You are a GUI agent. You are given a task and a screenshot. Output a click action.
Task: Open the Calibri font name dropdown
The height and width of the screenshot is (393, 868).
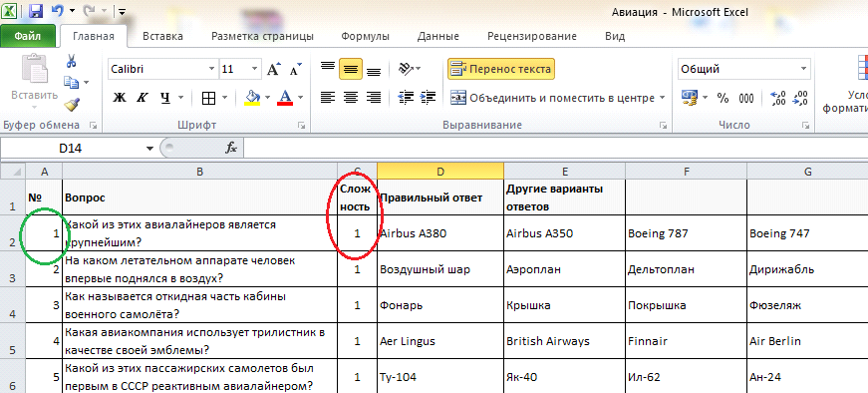pos(211,69)
